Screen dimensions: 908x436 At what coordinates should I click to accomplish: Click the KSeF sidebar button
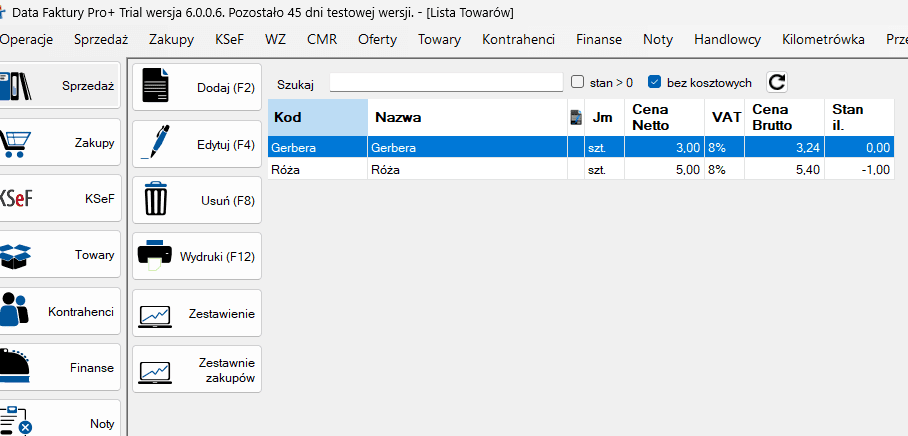pyautogui.click(x=60, y=199)
